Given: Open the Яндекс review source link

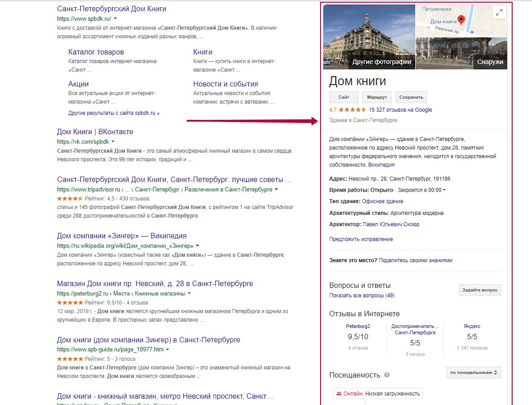Looking at the screenshot, I should 472,326.
